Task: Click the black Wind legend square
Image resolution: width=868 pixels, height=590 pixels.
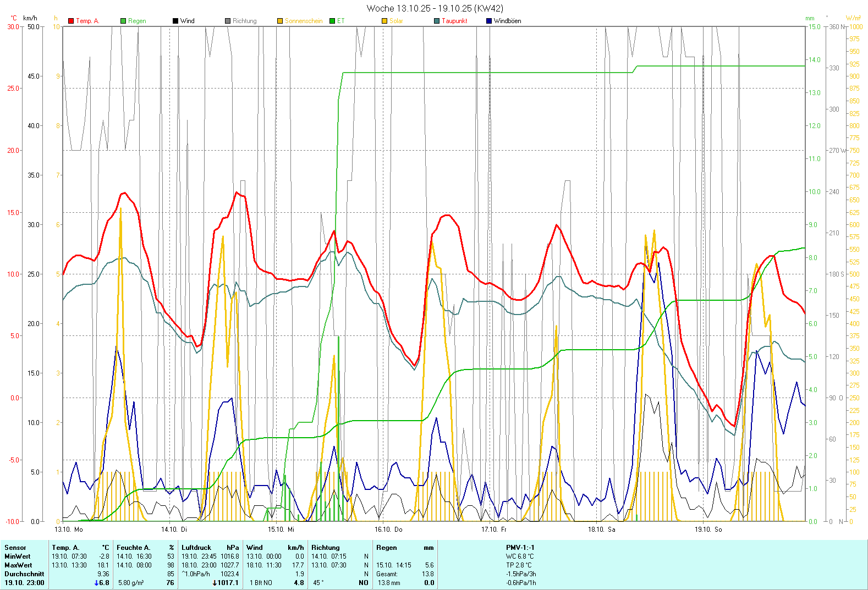Action: [x=175, y=21]
